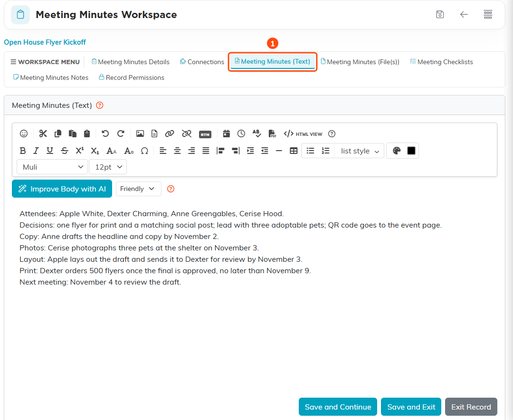Click the black text color swatch
The width and height of the screenshot is (513, 420).
411,151
